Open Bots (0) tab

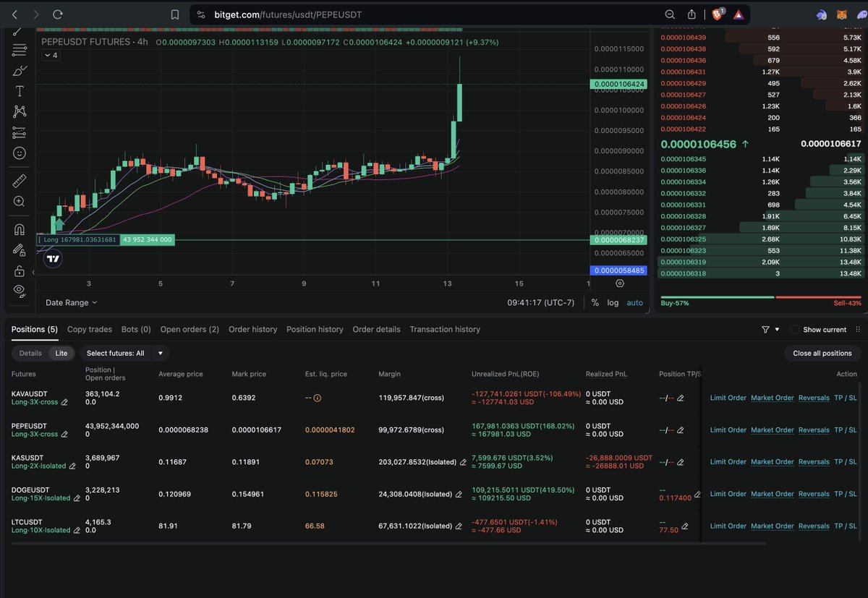[x=136, y=330]
